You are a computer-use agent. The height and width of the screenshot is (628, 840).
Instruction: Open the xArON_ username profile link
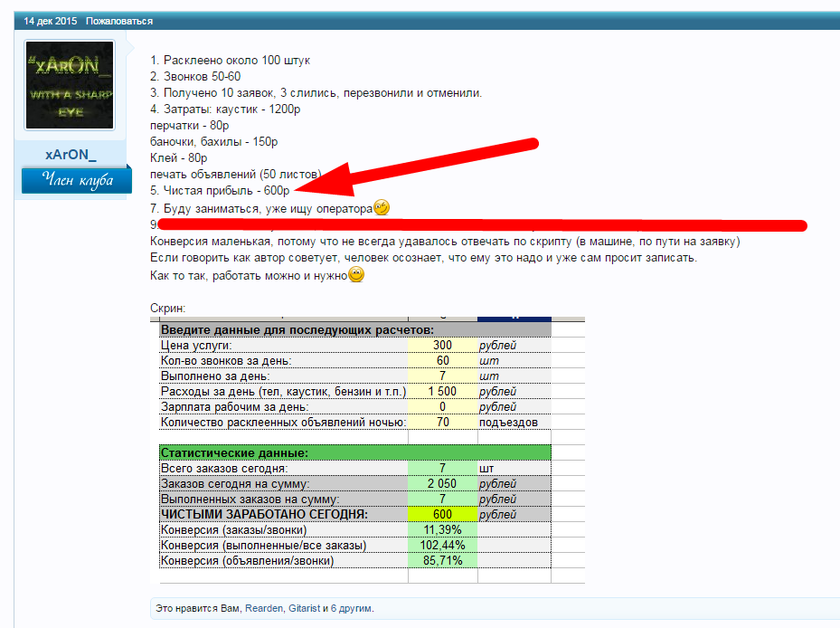(70, 155)
